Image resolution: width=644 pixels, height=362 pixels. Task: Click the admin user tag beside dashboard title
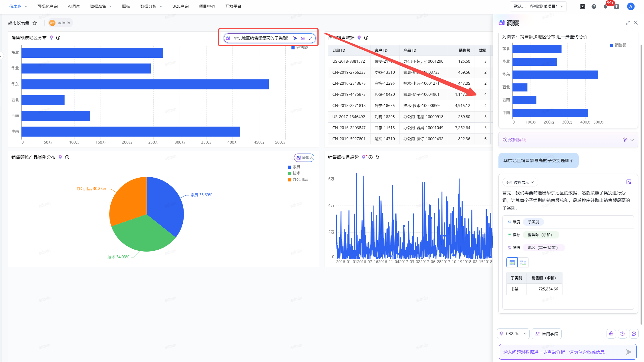click(x=60, y=23)
